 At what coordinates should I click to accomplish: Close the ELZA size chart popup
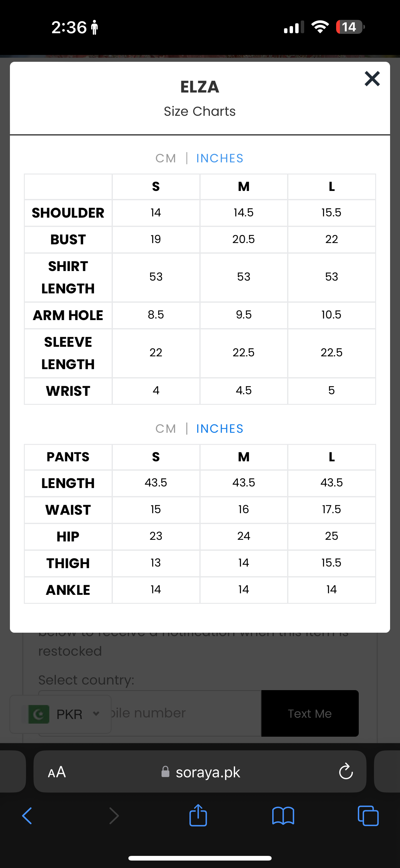[x=372, y=79]
